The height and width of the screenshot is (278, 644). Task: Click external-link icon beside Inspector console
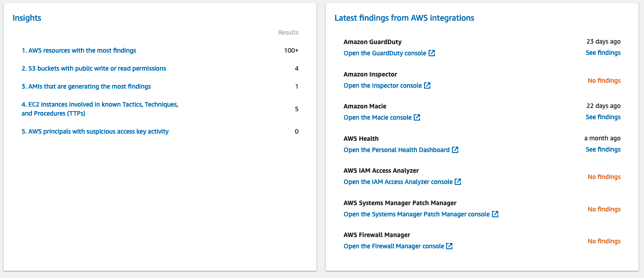pyautogui.click(x=427, y=85)
